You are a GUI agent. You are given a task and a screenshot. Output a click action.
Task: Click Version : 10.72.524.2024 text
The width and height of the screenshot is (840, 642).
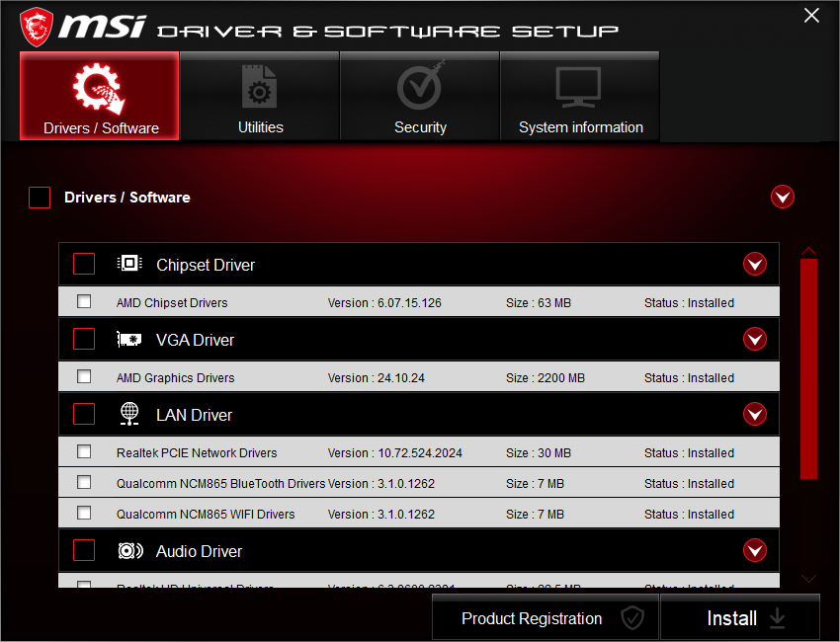tap(395, 453)
